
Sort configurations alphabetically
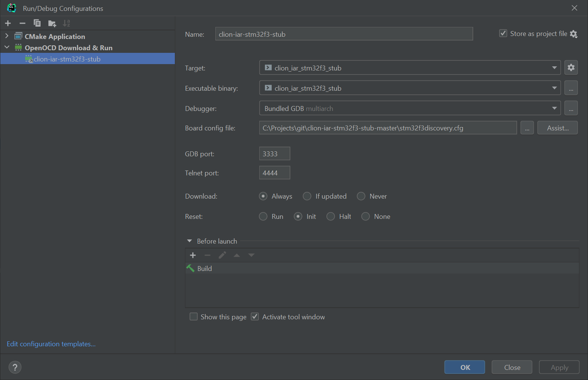pyautogui.click(x=66, y=23)
